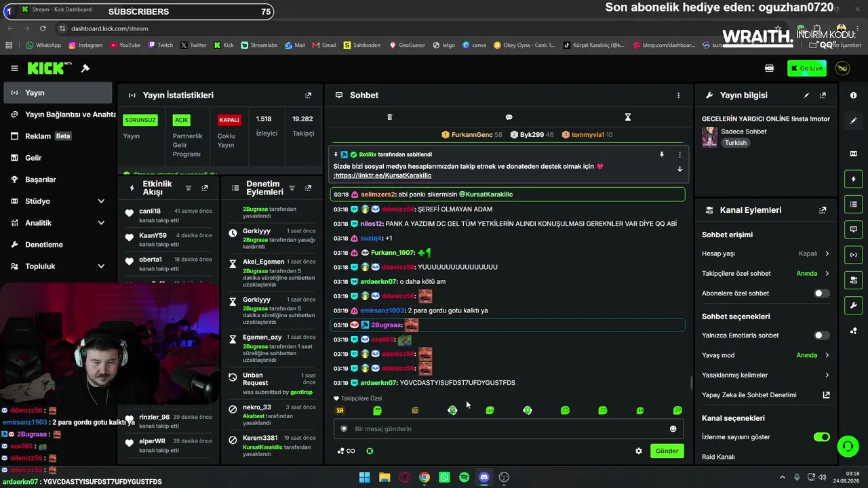The image size is (868, 488).
Task: Click the speech bubble icon in the chat toolbar
Action: pyautogui.click(x=509, y=117)
